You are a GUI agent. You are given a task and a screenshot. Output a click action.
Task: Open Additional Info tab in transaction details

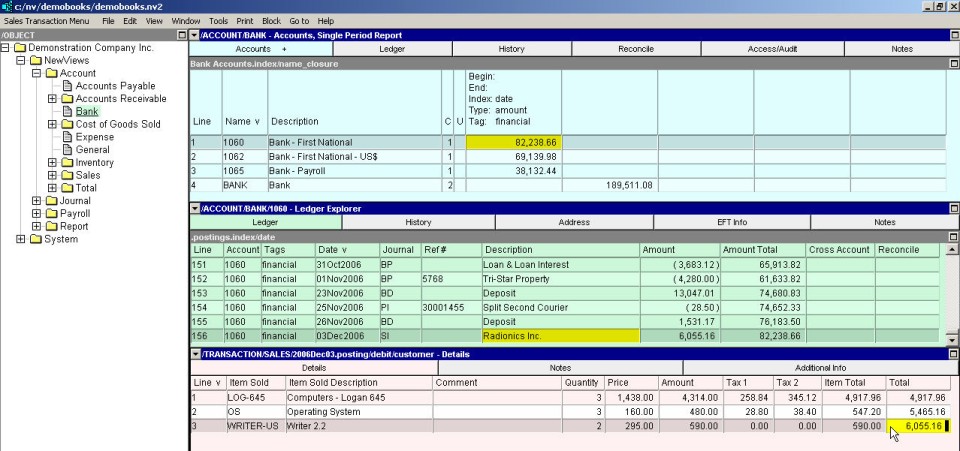click(819, 369)
